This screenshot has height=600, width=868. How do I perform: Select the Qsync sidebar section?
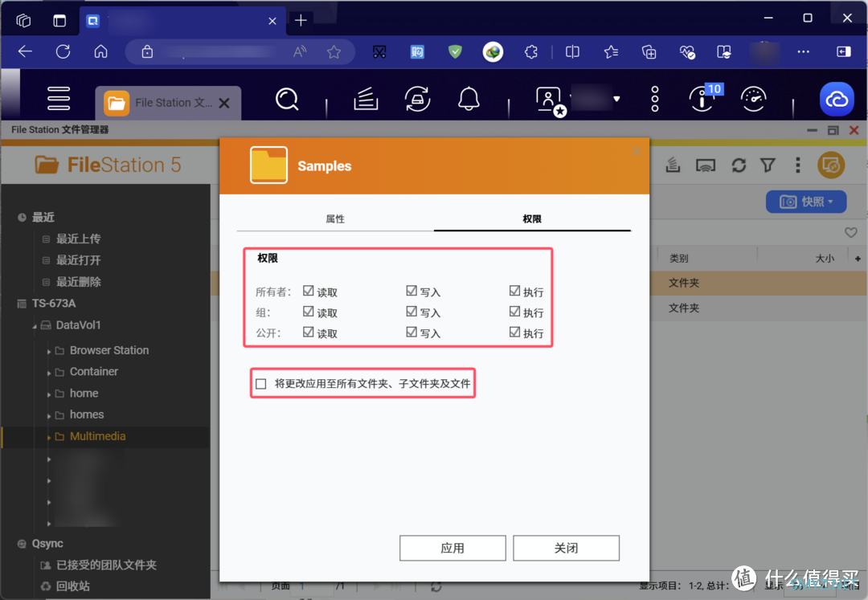pos(47,544)
